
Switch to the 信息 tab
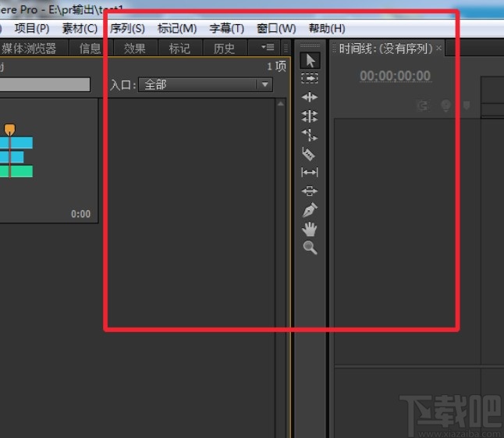click(91, 48)
